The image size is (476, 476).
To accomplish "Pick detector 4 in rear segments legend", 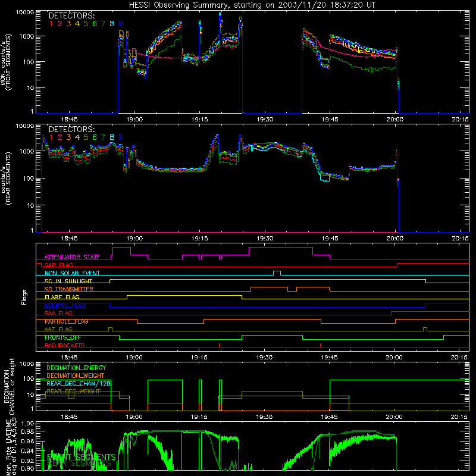I will click(77, 137).
